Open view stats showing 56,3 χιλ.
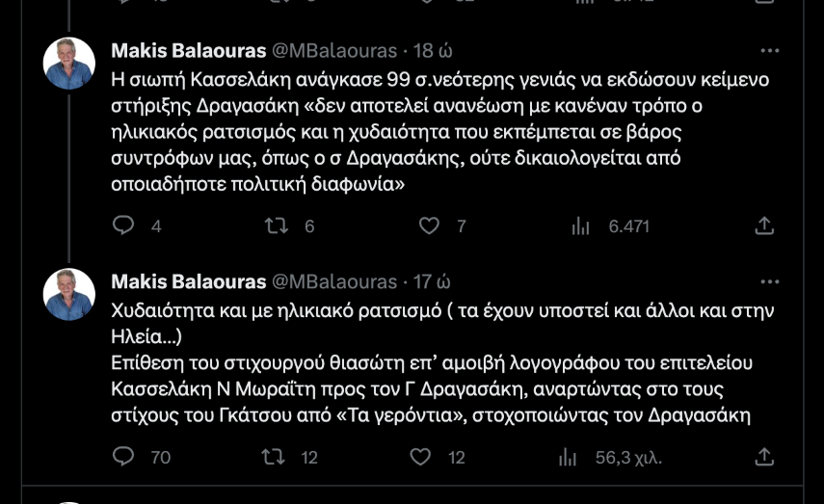Screen dimensions: 824x504 click(581, 458)
